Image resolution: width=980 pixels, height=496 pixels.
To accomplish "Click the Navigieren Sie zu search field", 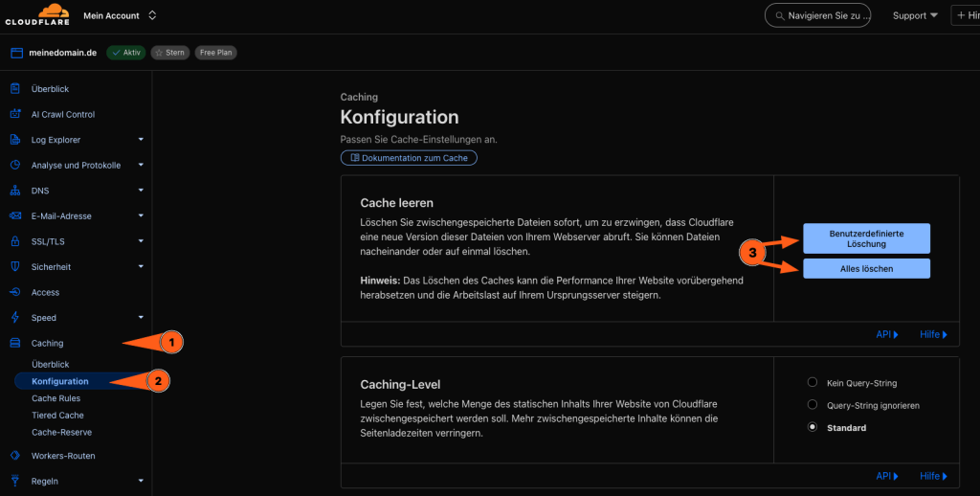I will click(818, 15).
